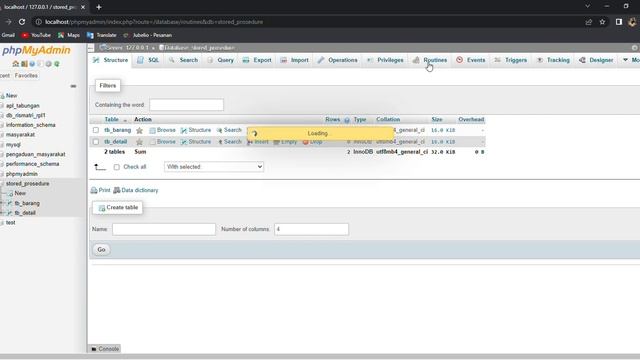The image size is (640, 360).
Task: Open the With selected dropdown
Action: (214, 167)
